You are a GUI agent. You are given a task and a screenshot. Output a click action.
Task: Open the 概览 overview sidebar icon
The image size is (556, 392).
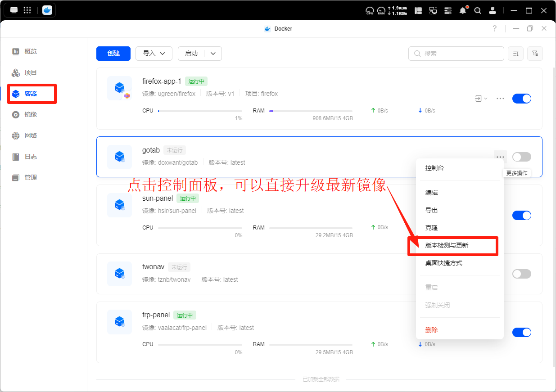click(x=16, y=51)
